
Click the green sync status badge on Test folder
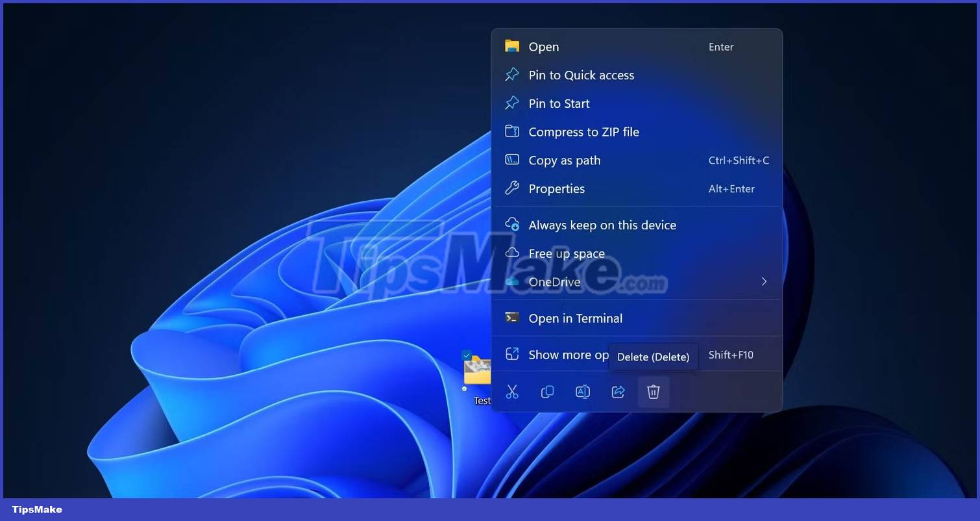click(465, 388)
